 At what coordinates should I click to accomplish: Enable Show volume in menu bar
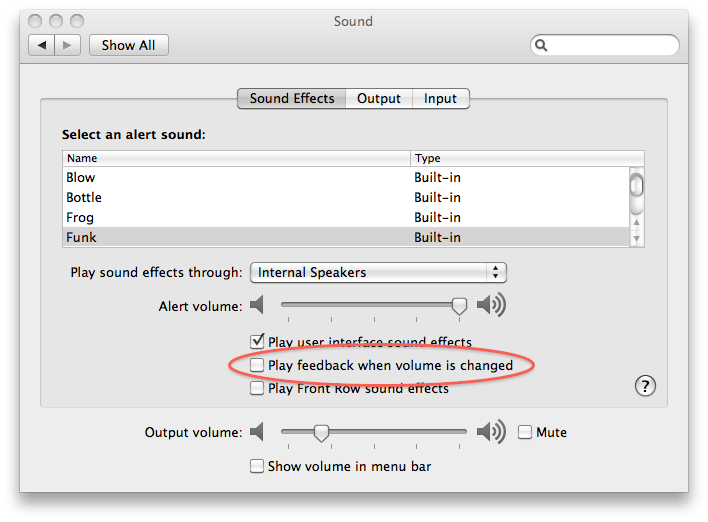tap(257, 466)
